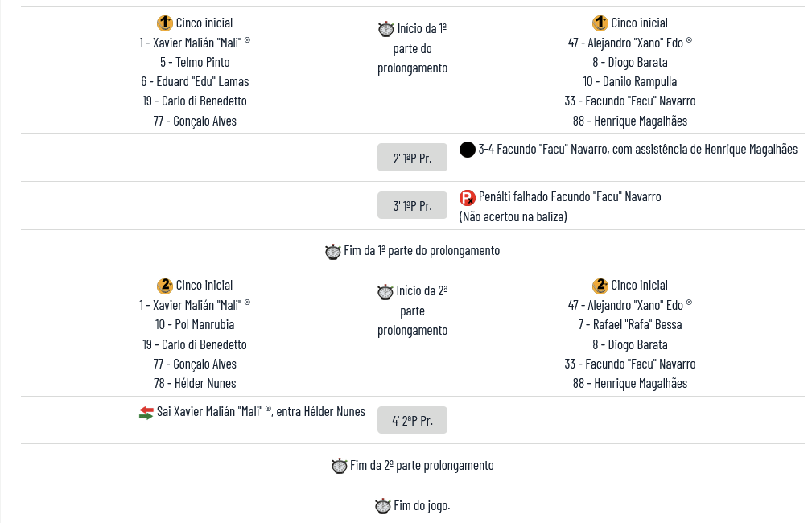Viewport: 812px width, 523px height.
Task: Click stopwatch icon beside Início da 2ª parte
Action: pos(385,292)
